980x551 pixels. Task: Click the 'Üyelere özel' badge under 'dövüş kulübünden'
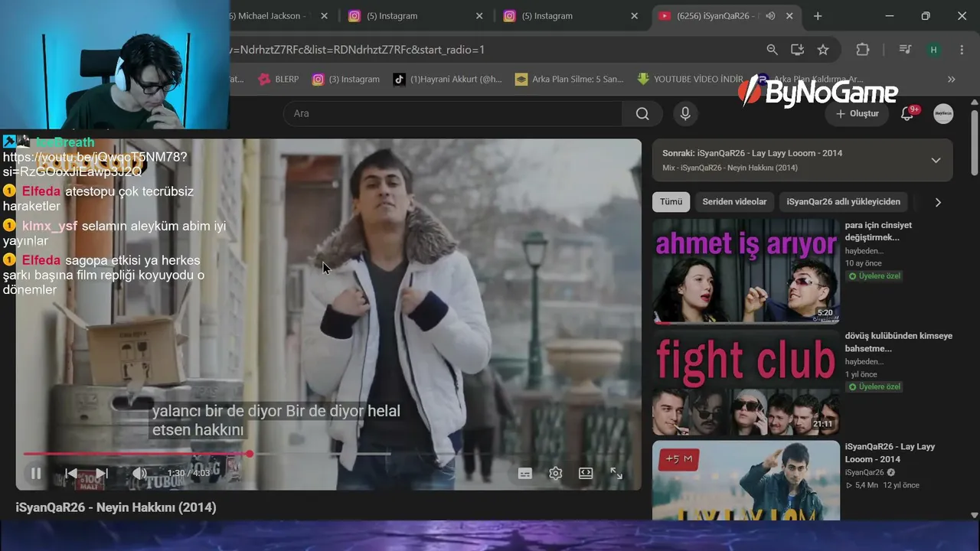point(874,387)
